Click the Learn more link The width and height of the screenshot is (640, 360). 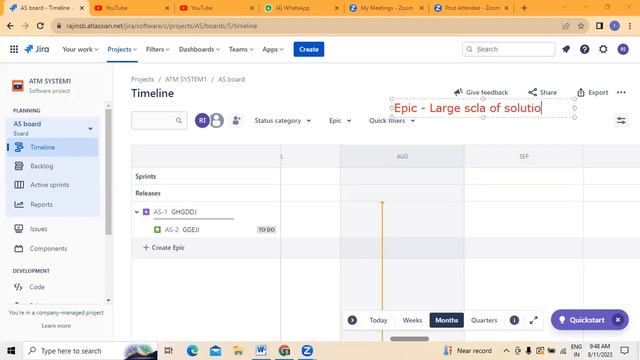(56, 326)
